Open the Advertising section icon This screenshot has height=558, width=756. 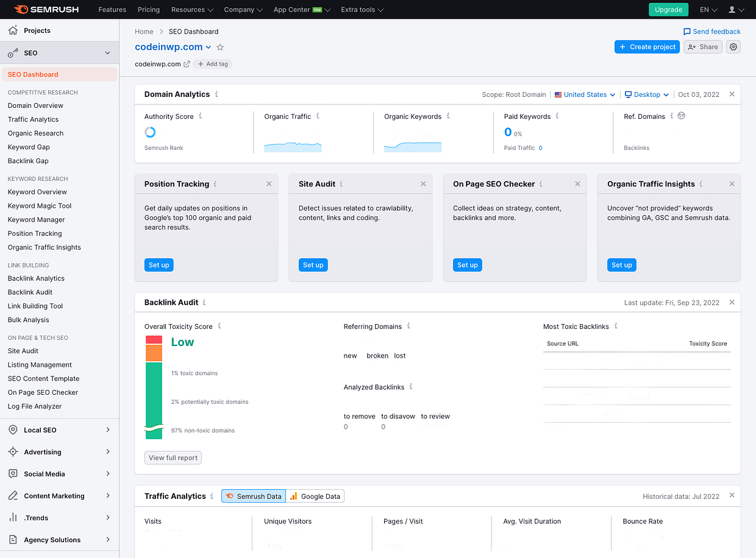tap(12, 451)
